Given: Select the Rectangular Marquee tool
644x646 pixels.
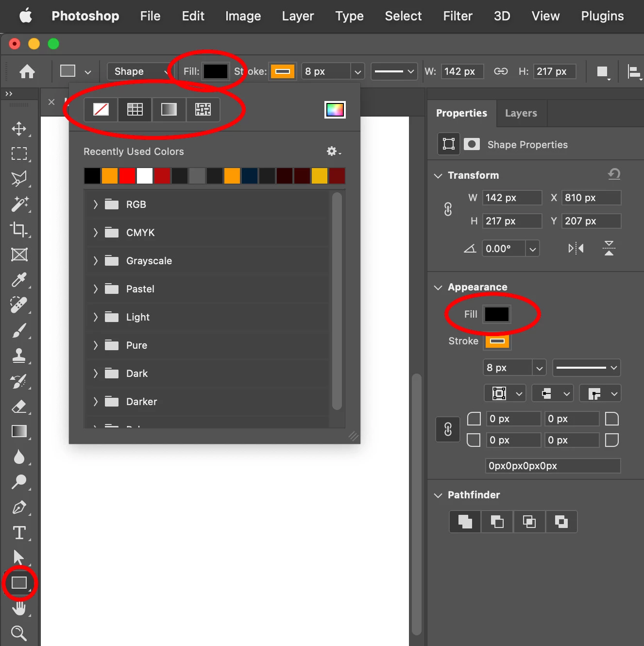Looking at the screenshot, I should click(x=19, y=154).
